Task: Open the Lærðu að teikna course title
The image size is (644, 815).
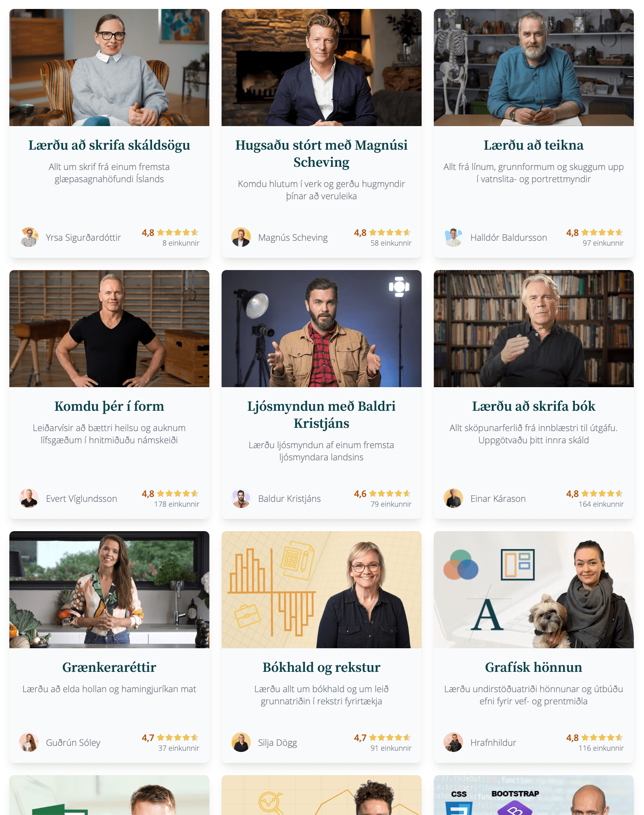Action: (x=533, y=145)
